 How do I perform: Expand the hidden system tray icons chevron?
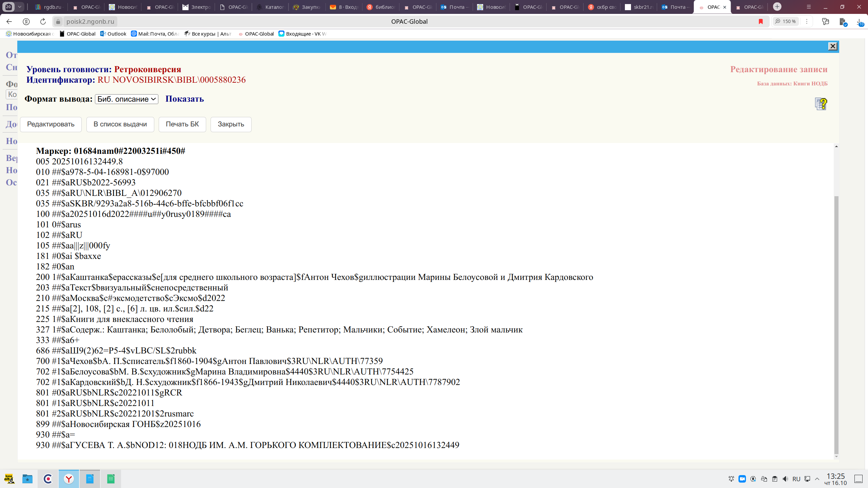coord(817,479)
